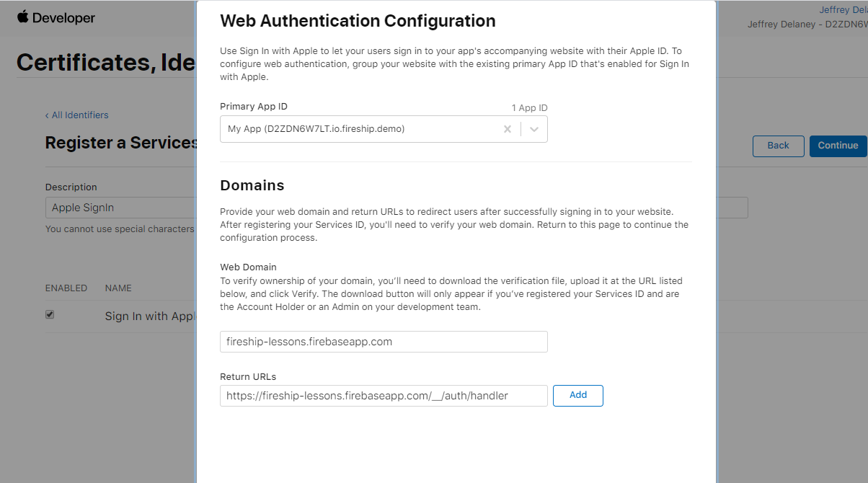Click the ENABLED column header
Screen dimensions: 868x483
point(66,288)
